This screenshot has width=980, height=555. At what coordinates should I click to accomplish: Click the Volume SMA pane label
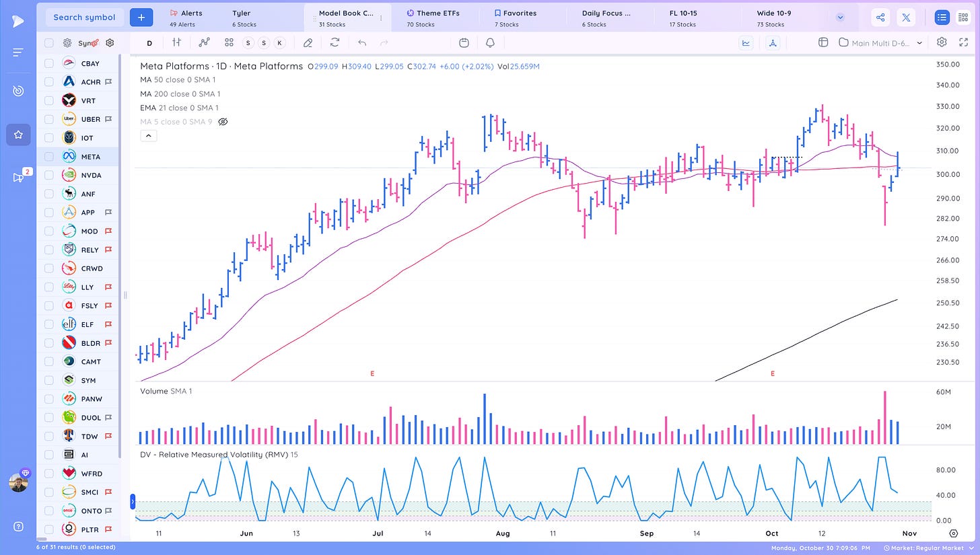pos(166,391)
